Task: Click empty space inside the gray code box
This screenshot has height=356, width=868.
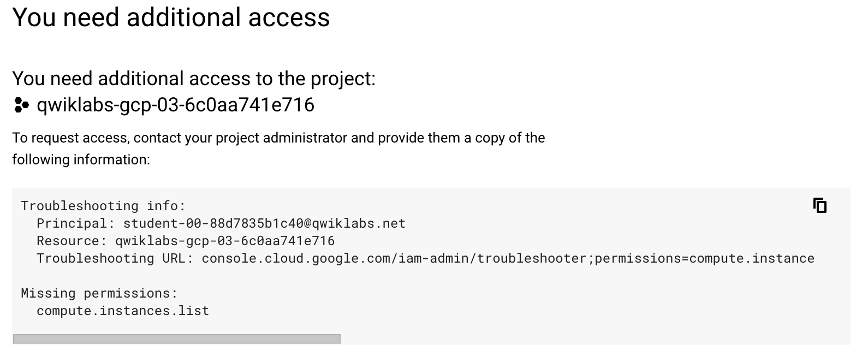Action: [x=546, y=306]
